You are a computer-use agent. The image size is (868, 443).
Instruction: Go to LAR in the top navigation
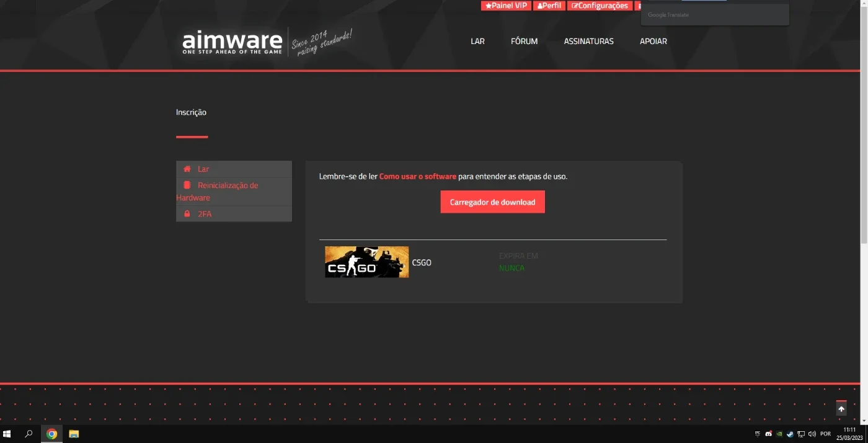(x=477, y=42)
